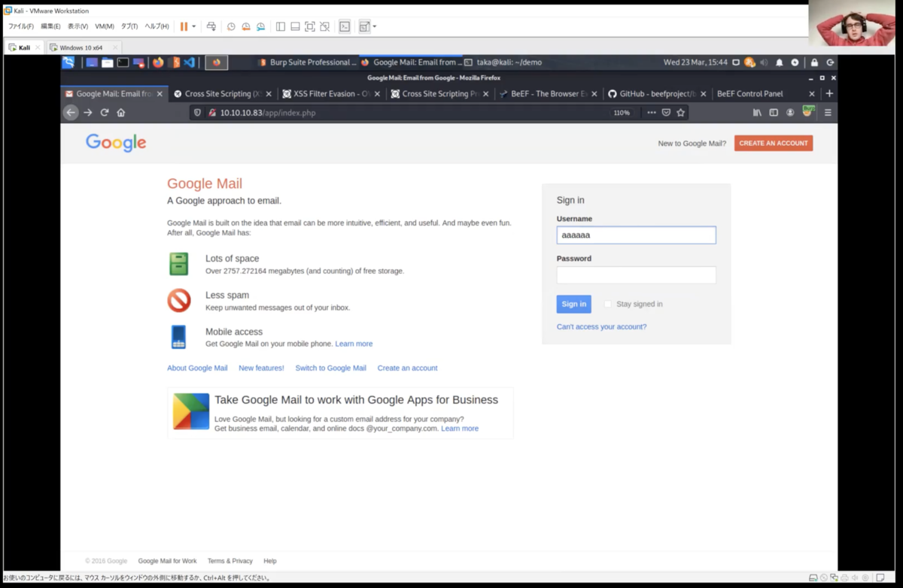Open the タブ(T) menu in VMware
Image resolution: width=903 pixels, height=588 pixels.
[129, 26]
